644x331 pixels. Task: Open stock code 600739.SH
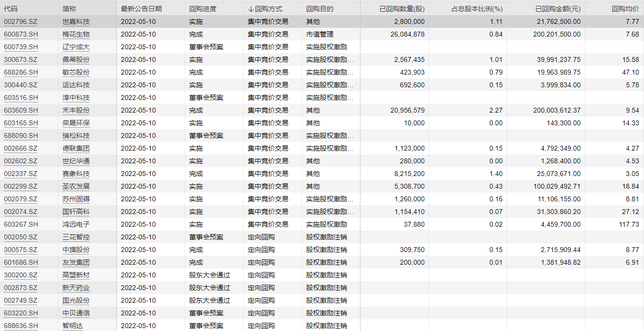click(21, 47)
